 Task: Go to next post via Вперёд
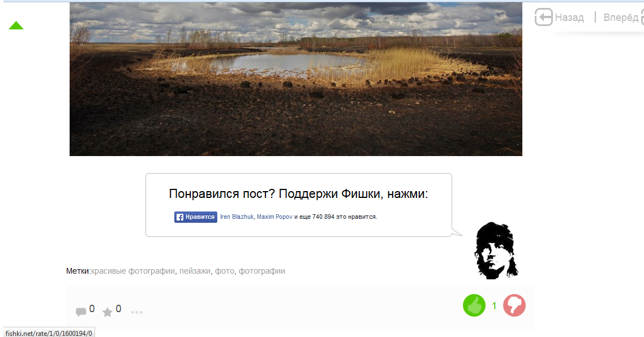pyautogui.click(x=621, y=18)
